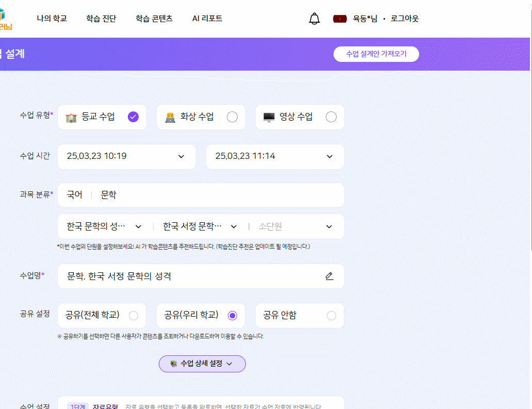Click the 수업명 text field
This screenshot has height=409, width=532.
coord(201,276)
